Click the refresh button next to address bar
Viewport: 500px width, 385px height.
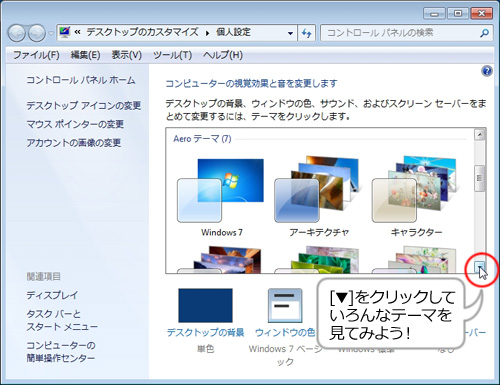point(307,33)
